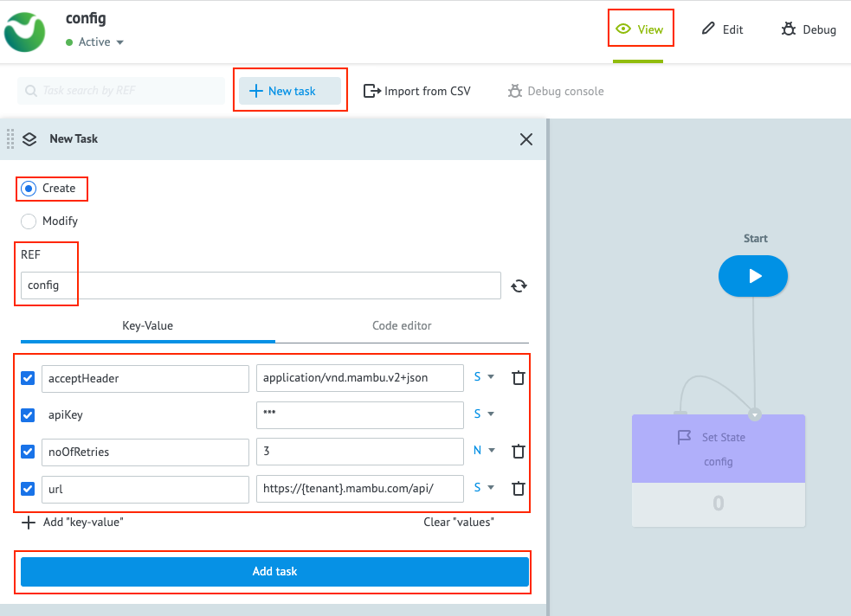Delete the noOfRetries row with trash icon

(519, 451)
